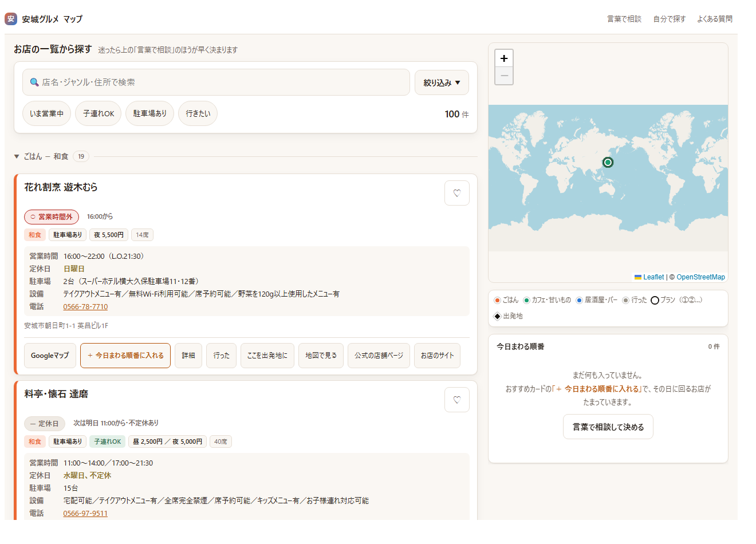Call phone number 0566-97-9511

coord(85,514)
